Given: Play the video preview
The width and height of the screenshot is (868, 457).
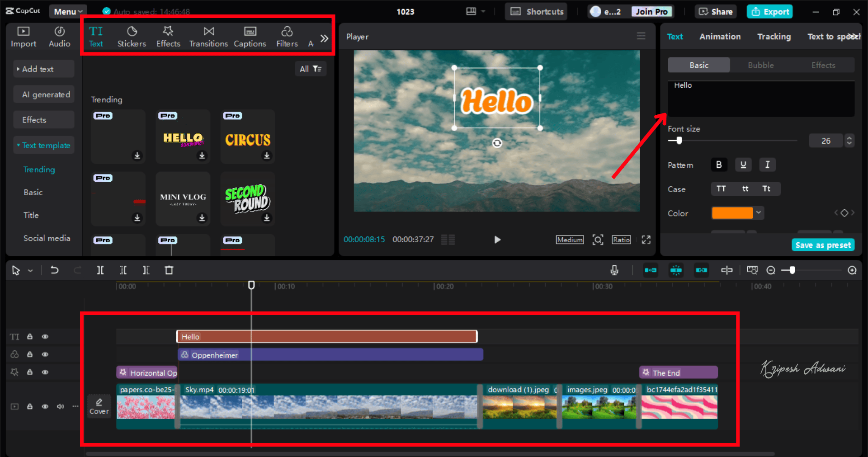Looking at the screenshot, I should tap(497, 240).
